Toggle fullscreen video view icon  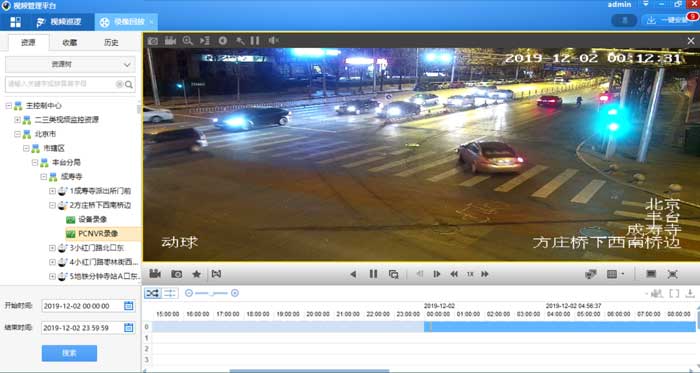point(672,274)
